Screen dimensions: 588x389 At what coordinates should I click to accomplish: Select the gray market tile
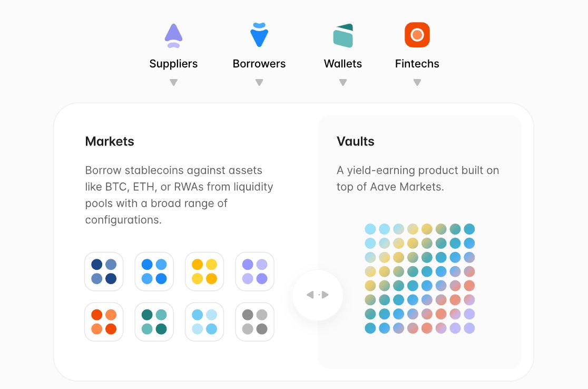(254, 322)
